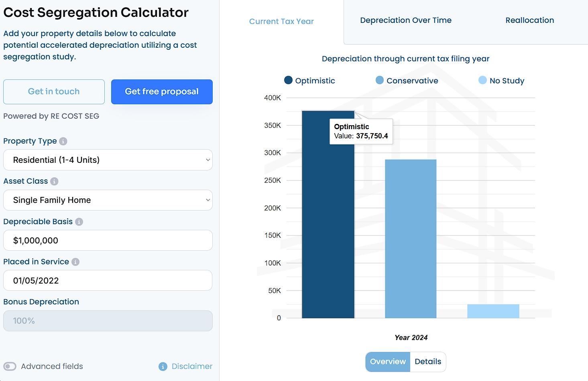
Task: Click the Get in touch button
Action: click(54, 92)
